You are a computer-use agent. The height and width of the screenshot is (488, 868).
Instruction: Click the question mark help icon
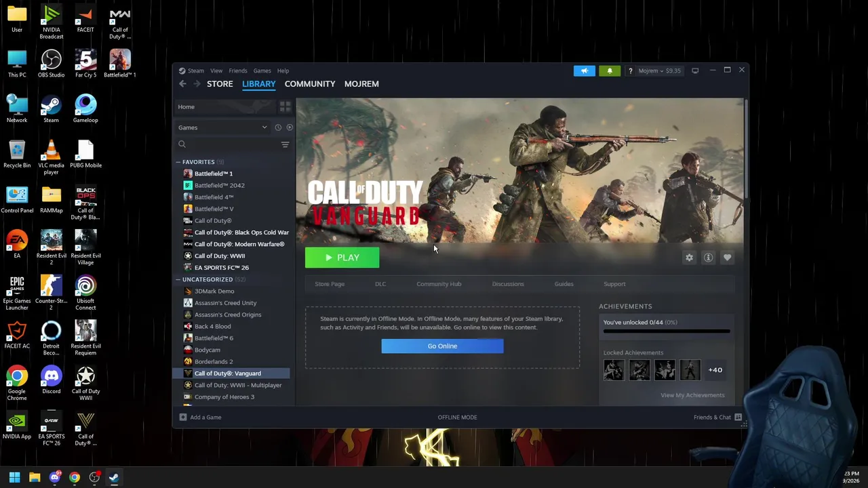pyautogui.click(x=630, y=71)
